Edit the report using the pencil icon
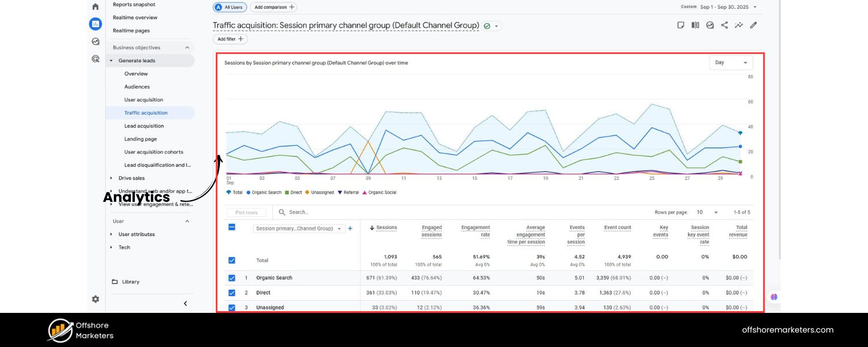Screen dimensions: 868x347 coord(753,25)
